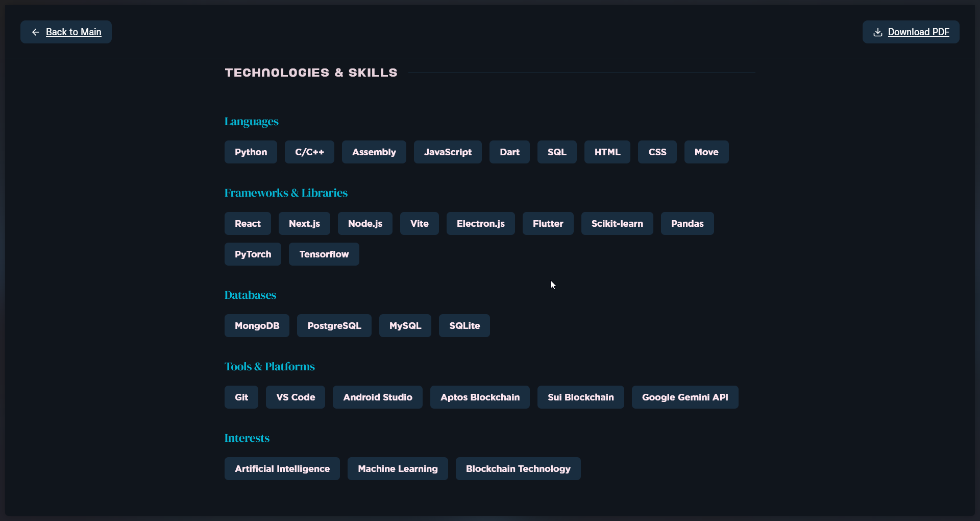Click the Blockchain Technology tag
The height and width of the screenshot is (521, 980).
pos(518,469)
